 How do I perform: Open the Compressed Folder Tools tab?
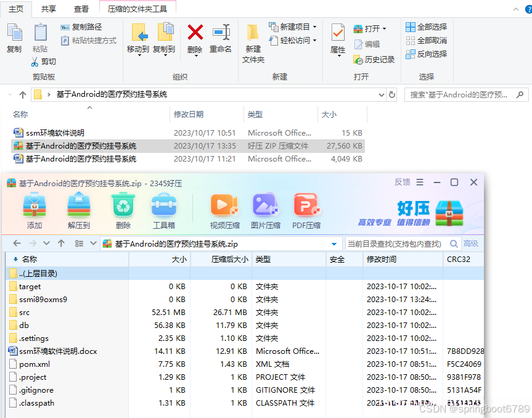pyautogui.click(x=137, y=9)
